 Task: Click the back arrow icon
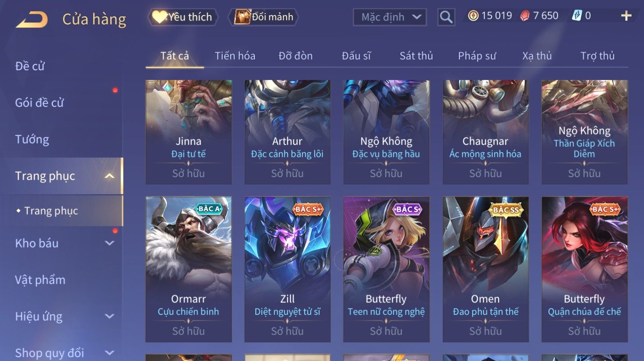click(x=32, y=19)
